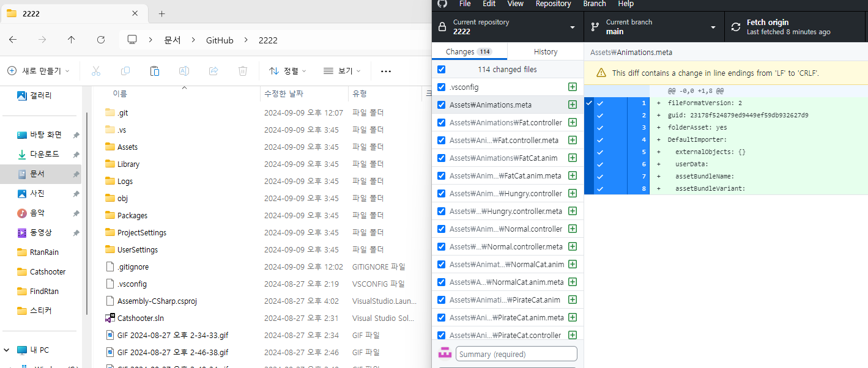Open the Sort (정렬) dropdown
The width and height of the screenshot is (868, 368).
pyautogui.click(x=287, y=71)
